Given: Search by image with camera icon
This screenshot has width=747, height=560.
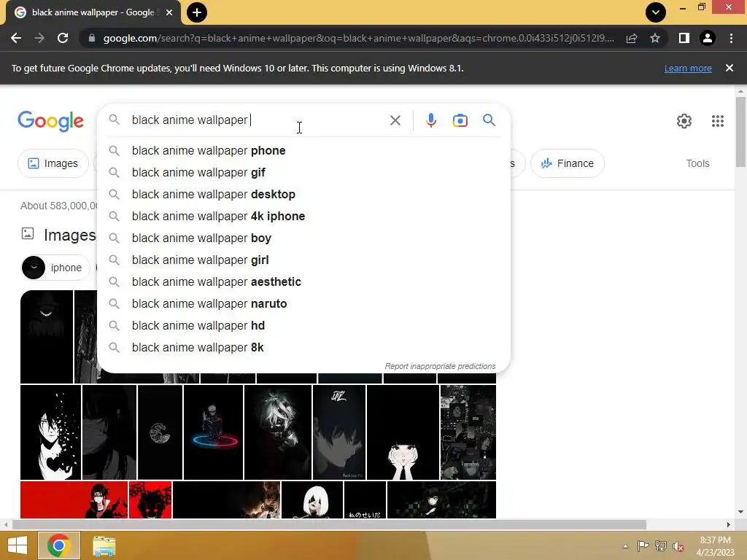Looking at the screenshot, I should pyautogui.click(x=460, y=120).
